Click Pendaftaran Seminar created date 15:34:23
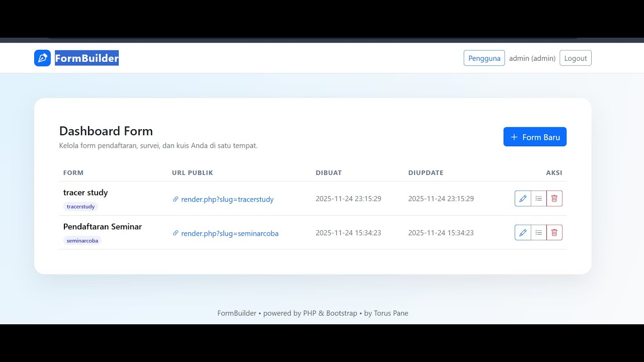644x362 pixels. click(x=348, y=233)
